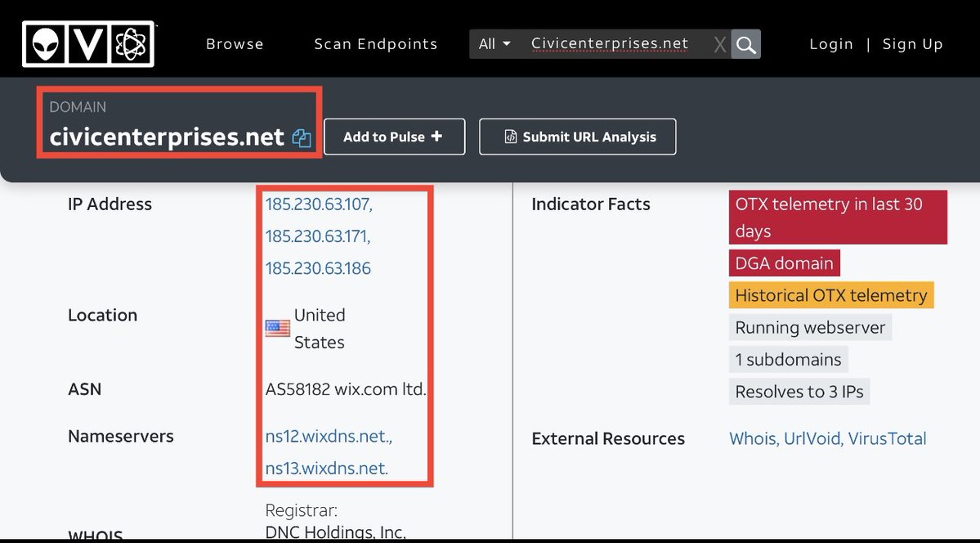Open nameserver ns12.wixdns.net link
Screen dimensions: 980x543
tap(328, 437)
